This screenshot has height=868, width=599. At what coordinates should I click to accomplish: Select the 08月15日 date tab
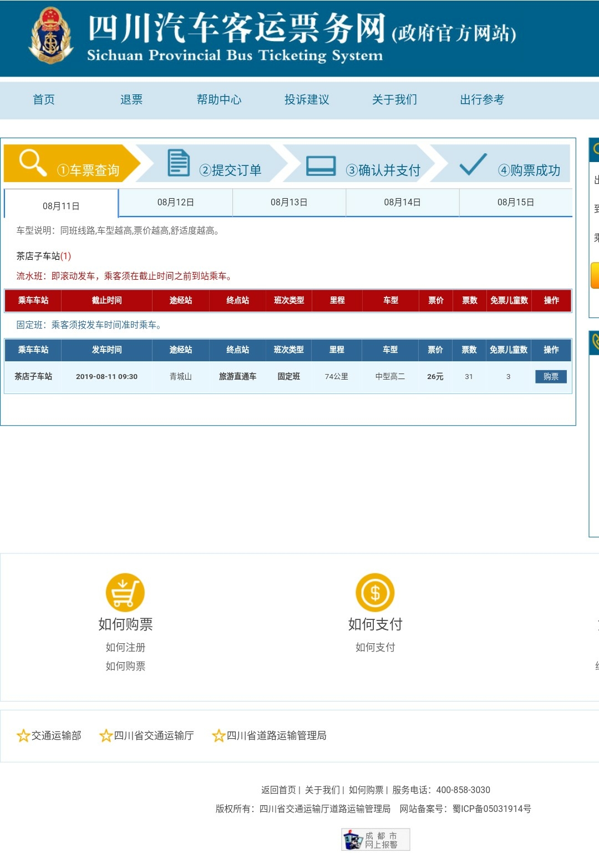tap(515, 202)
